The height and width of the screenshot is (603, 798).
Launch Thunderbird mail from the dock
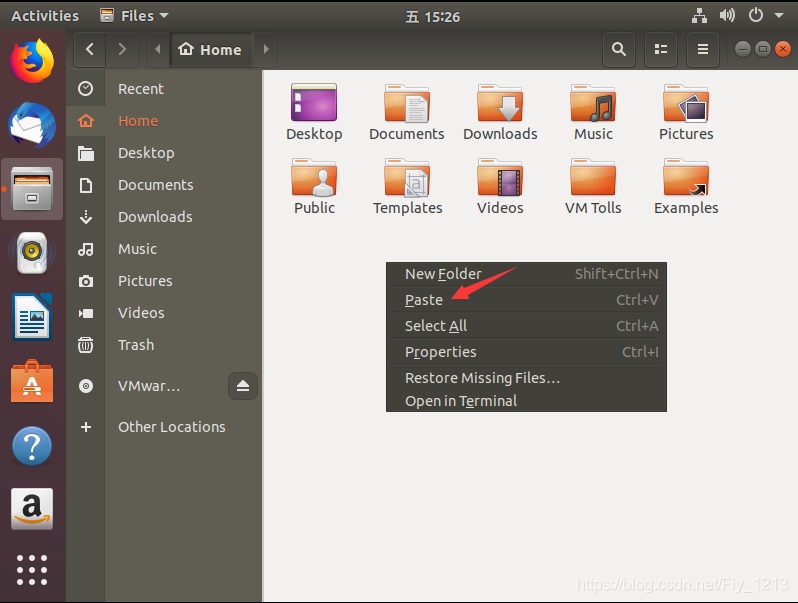click(x=32, y=125)
